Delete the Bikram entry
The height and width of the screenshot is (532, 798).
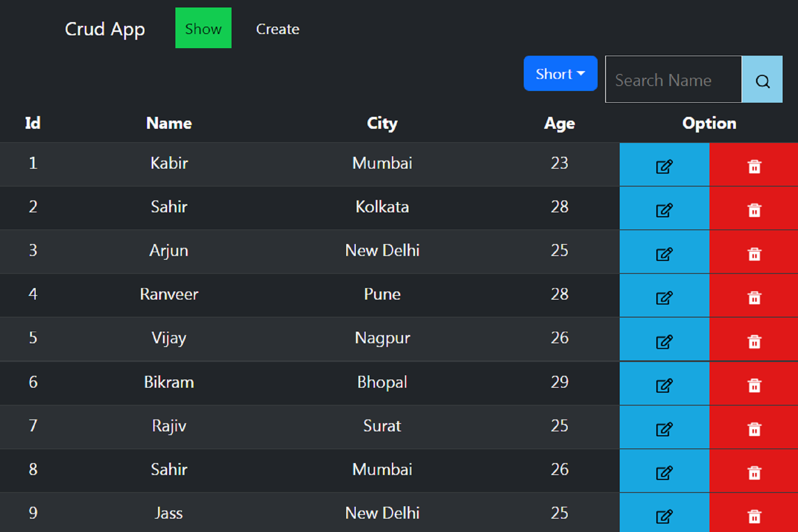coord(754,385)
